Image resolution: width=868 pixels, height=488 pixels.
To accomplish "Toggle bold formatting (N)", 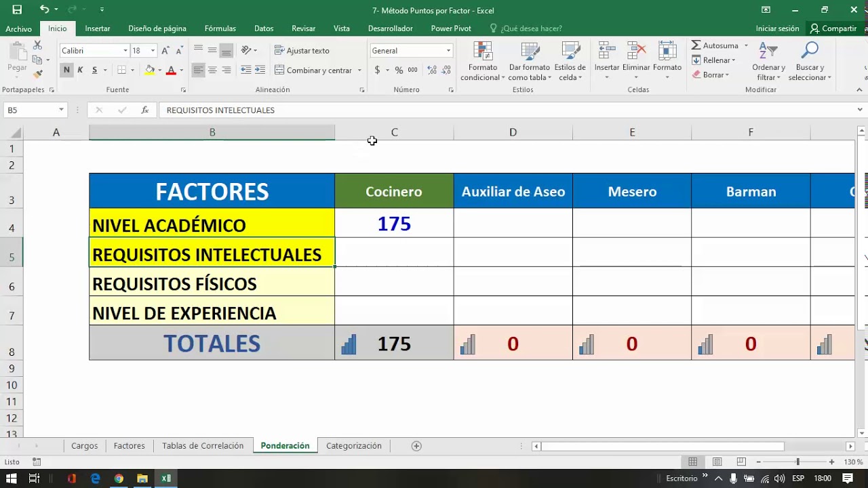I will 66,70.
